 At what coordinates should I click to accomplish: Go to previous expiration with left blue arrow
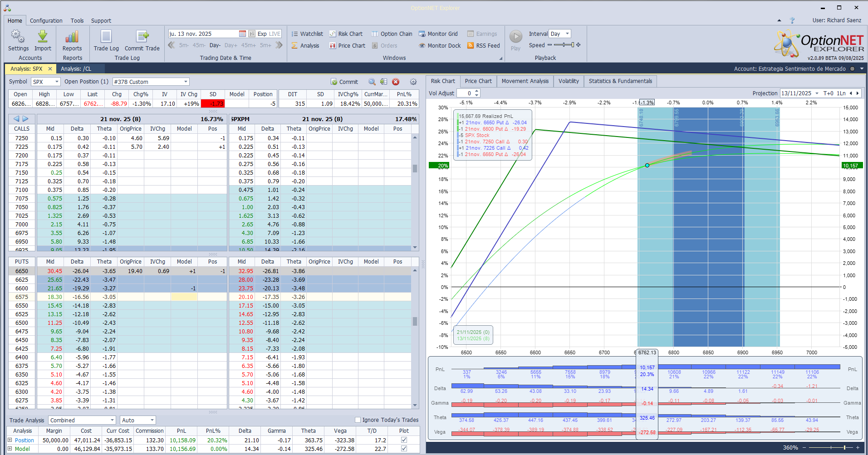(16, 119)
